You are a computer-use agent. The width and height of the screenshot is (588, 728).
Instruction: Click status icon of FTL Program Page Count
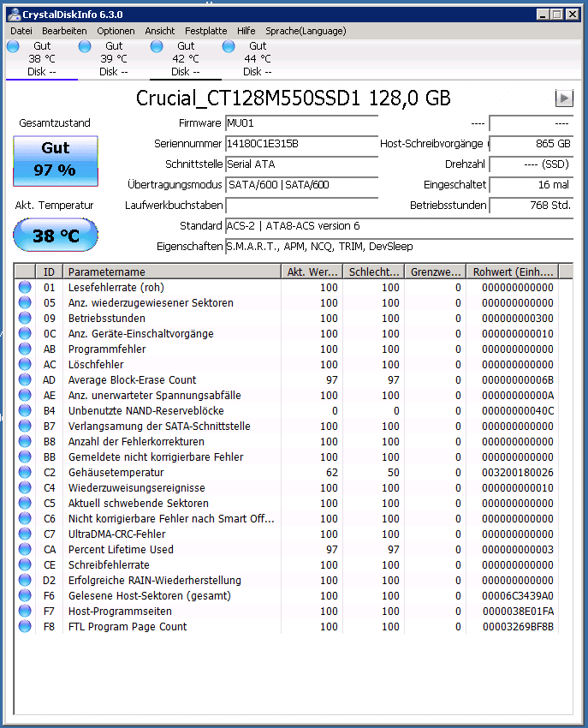coord(25,626)
